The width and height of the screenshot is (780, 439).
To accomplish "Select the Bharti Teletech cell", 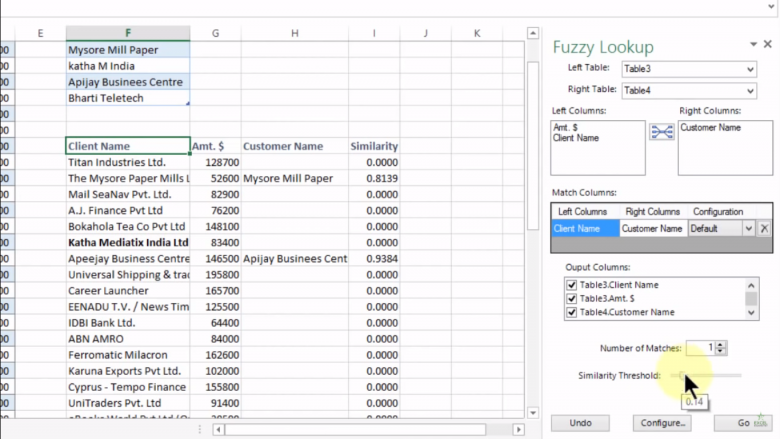I will tap(128, 98).
